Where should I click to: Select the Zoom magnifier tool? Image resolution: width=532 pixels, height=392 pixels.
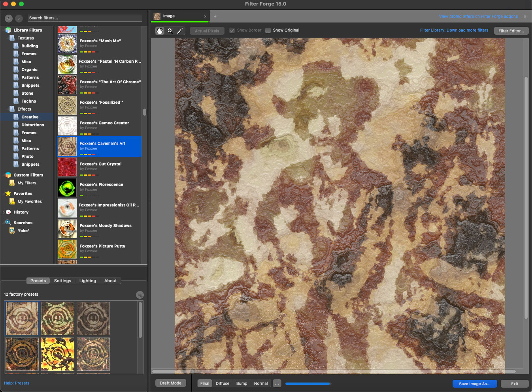pos(170,31)
